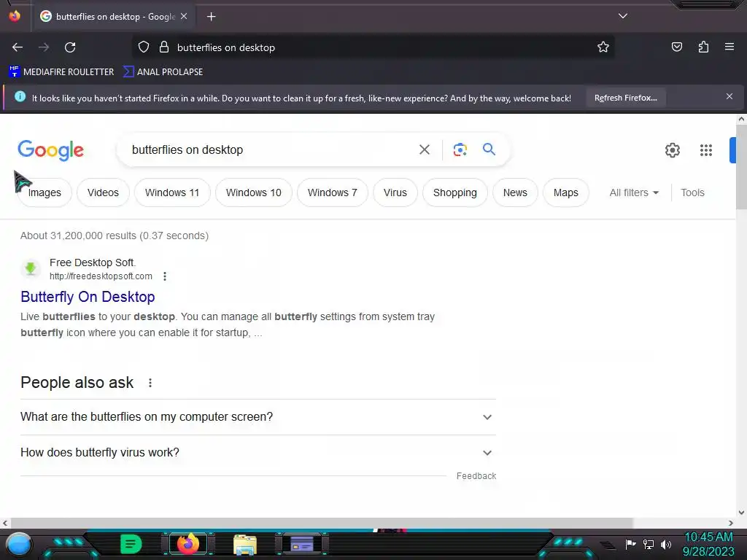Image resolution: width=747 pixels, height=560 pixels.
Task: Dismiss the Firefox refresh notification bar
Action: pos(729,97)
